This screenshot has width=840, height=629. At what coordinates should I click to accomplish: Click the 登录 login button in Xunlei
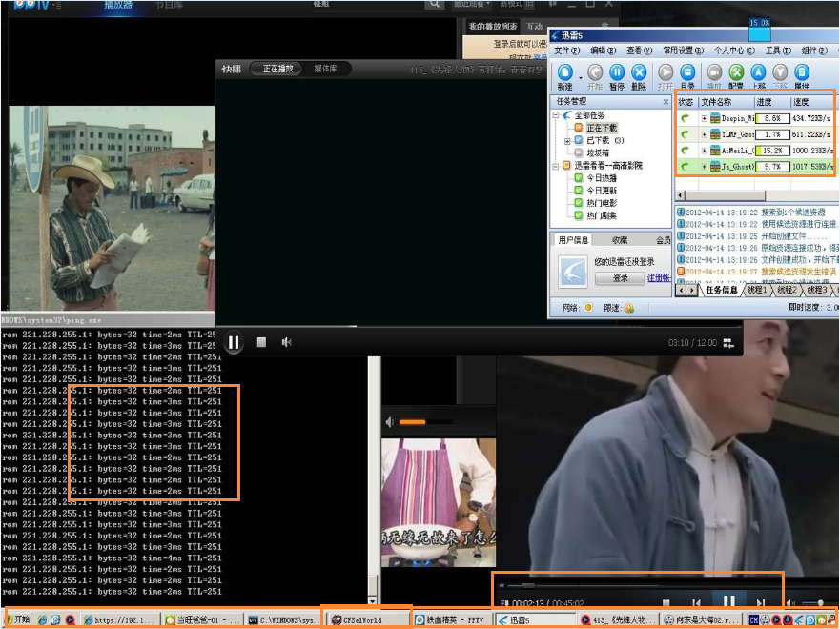coord(620,278)
